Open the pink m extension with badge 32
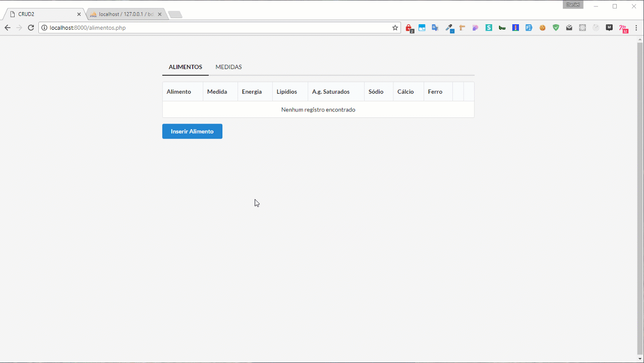The width and height of the screenshot is (644, 363). click(623, 28)
